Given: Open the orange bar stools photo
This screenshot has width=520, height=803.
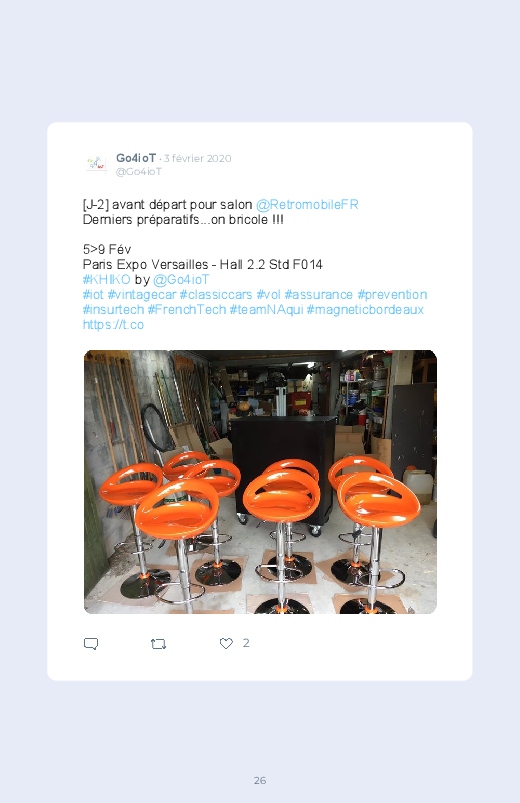Looking at the screenshot, I should [260, 482].
